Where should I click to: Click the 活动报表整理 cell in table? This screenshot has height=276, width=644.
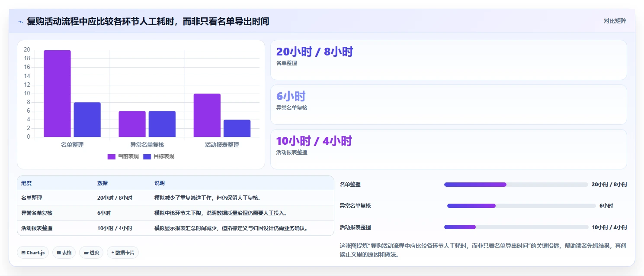coord(37,228)
